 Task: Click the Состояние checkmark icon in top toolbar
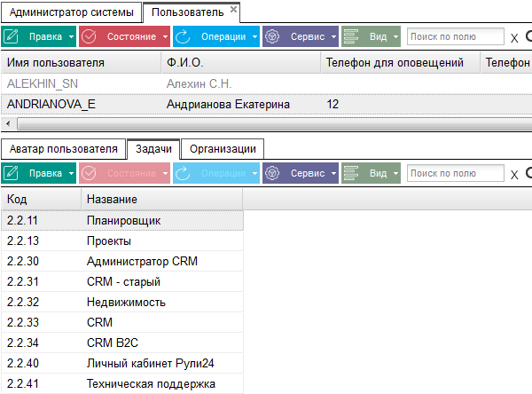coord(91,37)
